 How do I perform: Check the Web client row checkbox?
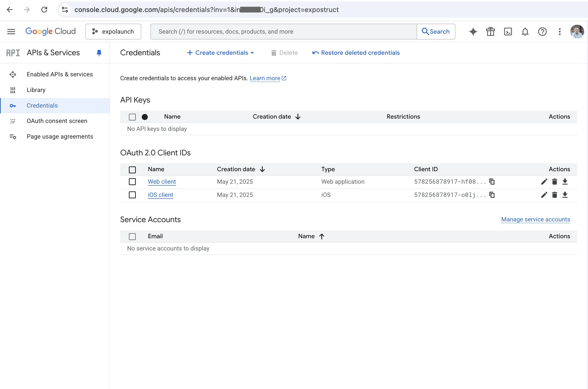[132, 182]
